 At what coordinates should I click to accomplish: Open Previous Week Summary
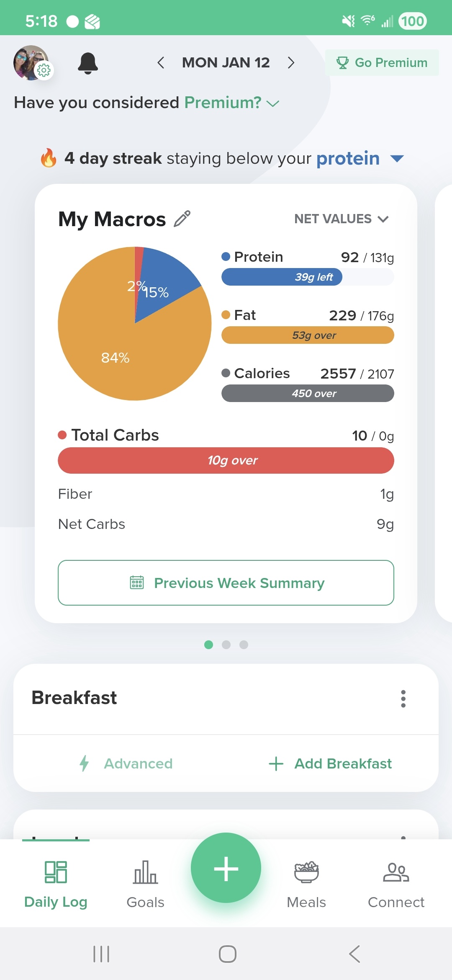226,583
